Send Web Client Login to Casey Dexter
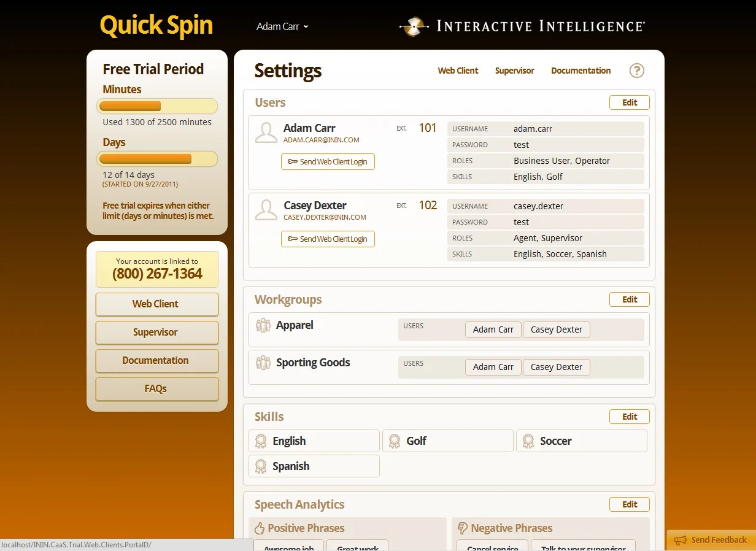This screenshot has height=551, width=756. pyautogui.click(x=328, y=239)
